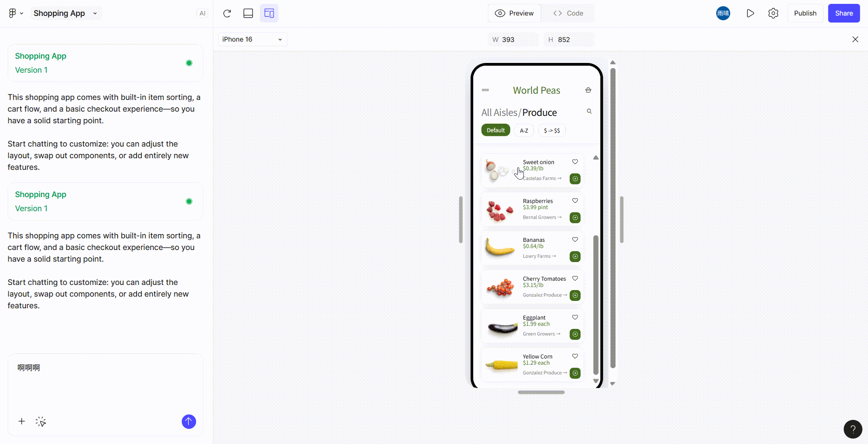Select the tablet layout view icon
This screenshot has width=868, height=444.
pyautogui.click(x=248, y=13)
